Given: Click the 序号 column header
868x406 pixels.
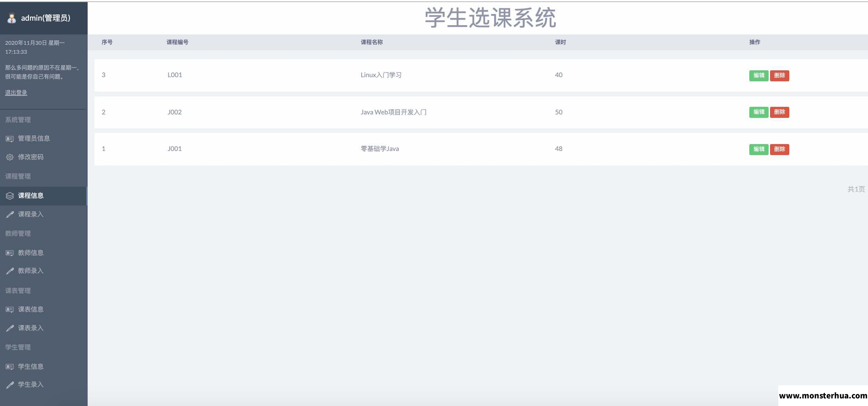Looking at the screenshot, I should tap(107, 42).
